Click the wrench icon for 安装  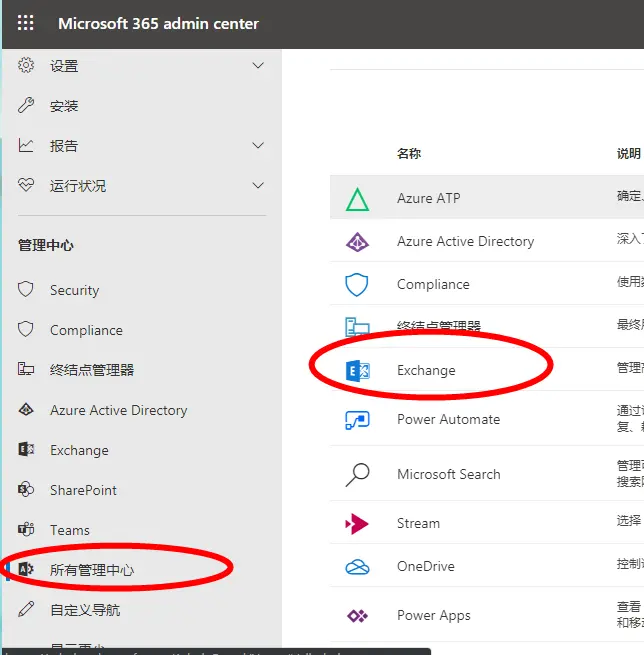[x=26, y=105]
